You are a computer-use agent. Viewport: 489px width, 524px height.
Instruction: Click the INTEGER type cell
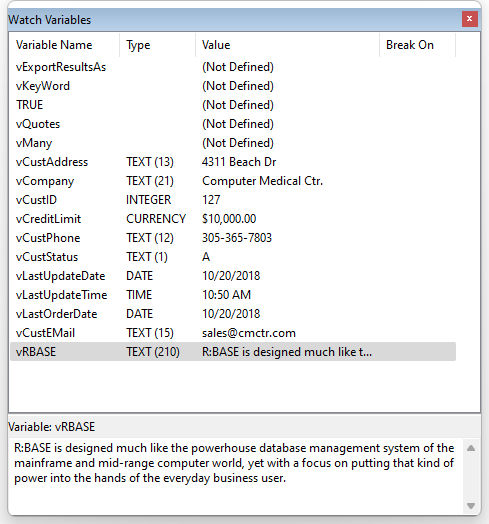click(148, 200)
